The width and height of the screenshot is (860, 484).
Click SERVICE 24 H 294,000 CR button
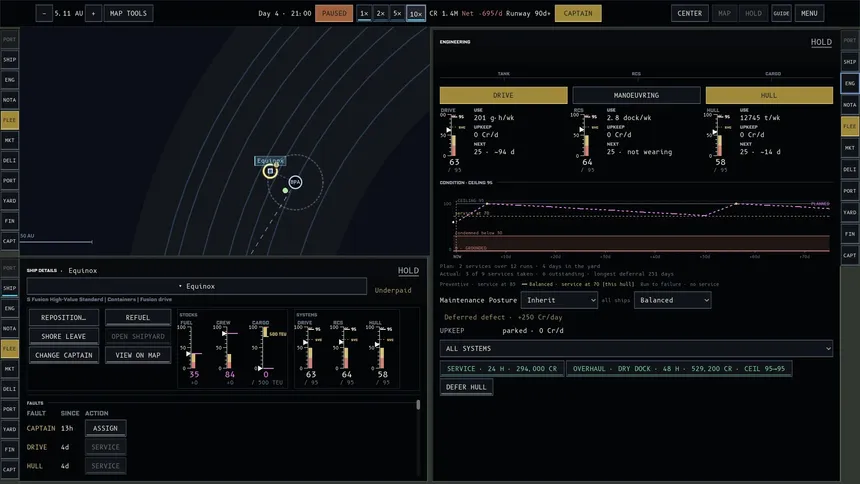click(x=502, y=369)
